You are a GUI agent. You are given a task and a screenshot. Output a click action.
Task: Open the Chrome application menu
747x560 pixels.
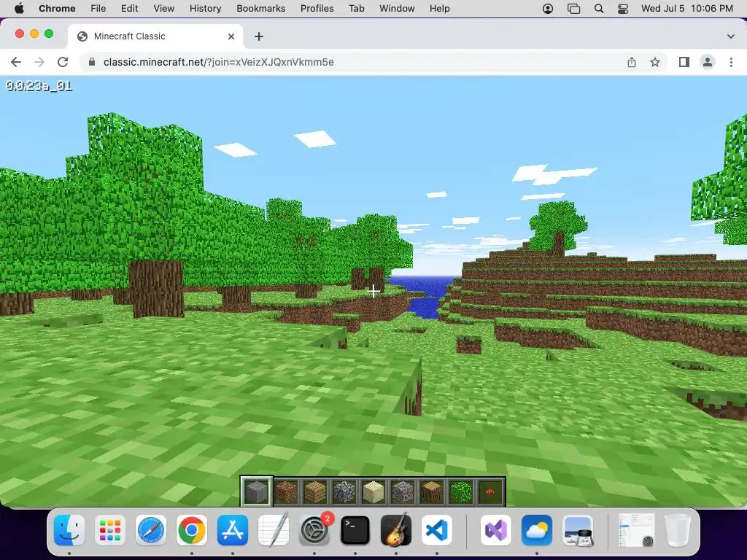(57, 9)
